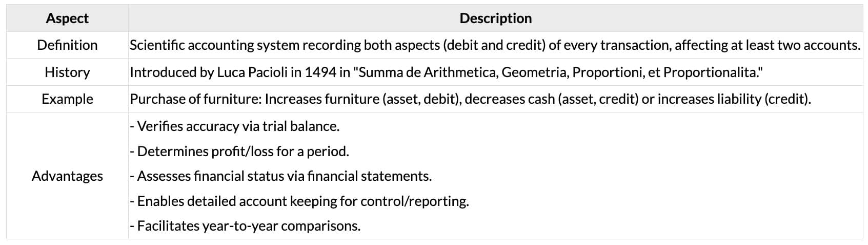Click "Verifies accuracy via trial balance" line

(x=235, y=126)
